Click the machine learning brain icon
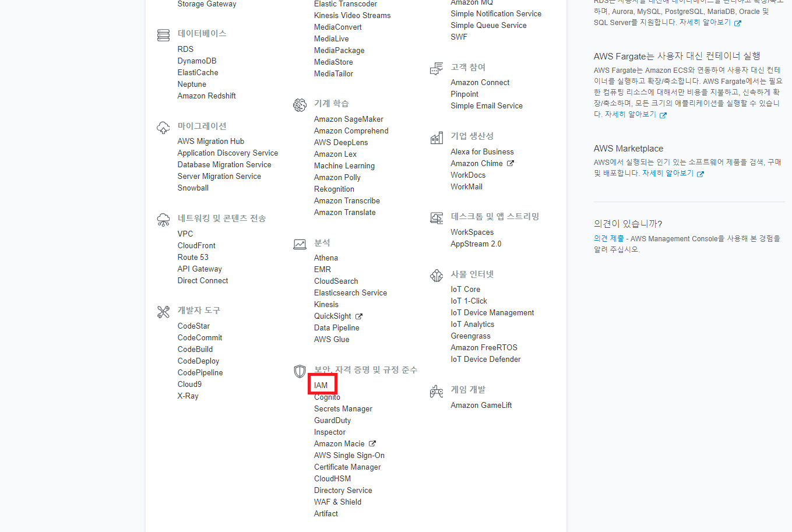Image resolution: width=792 pixels, height=532 pixels. pos(300,105)
